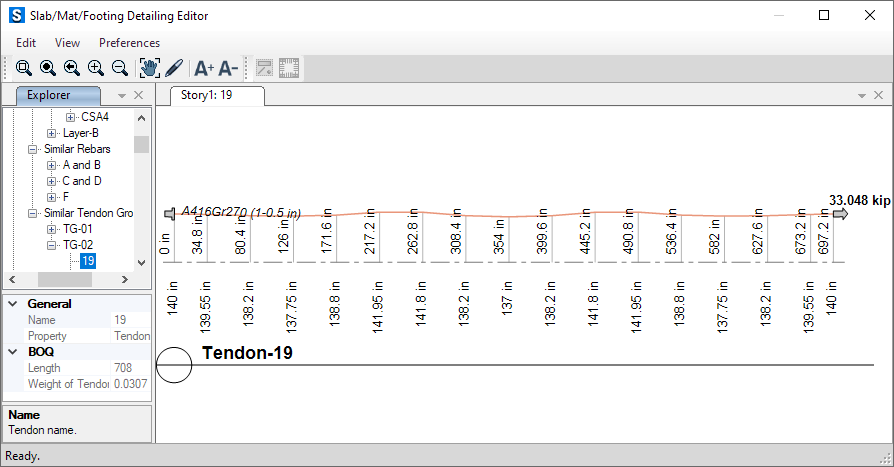Collapse the Similar Rebars tree node
Viewport: 894px width, 467px height.
tap(33, 149)
